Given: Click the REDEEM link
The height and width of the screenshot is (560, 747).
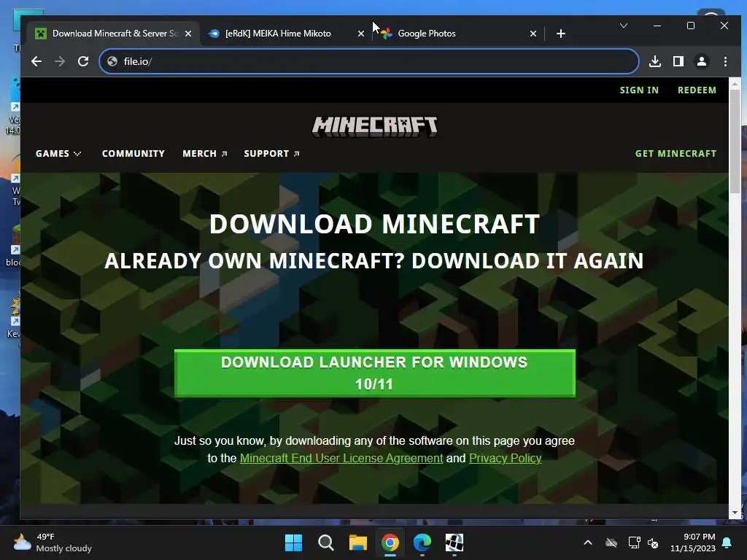Looking at the screenshot, I should pyautogui.click(x=697, y=90).
